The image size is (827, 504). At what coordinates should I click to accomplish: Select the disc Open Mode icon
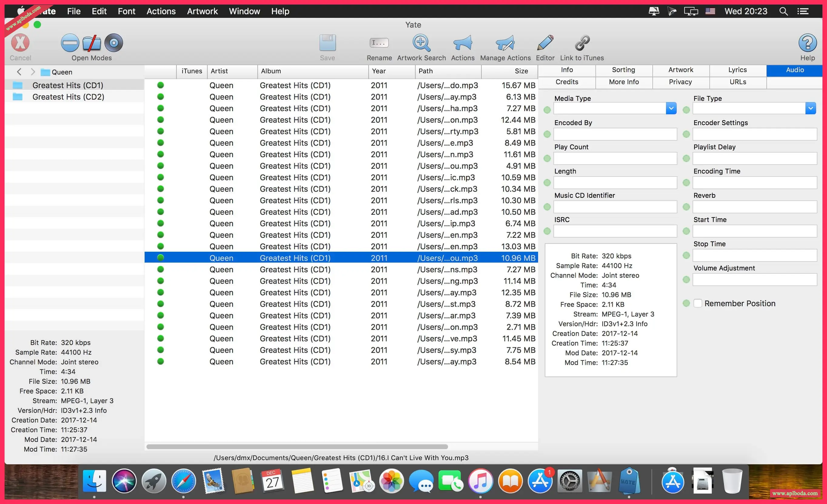tap(114, 43)
